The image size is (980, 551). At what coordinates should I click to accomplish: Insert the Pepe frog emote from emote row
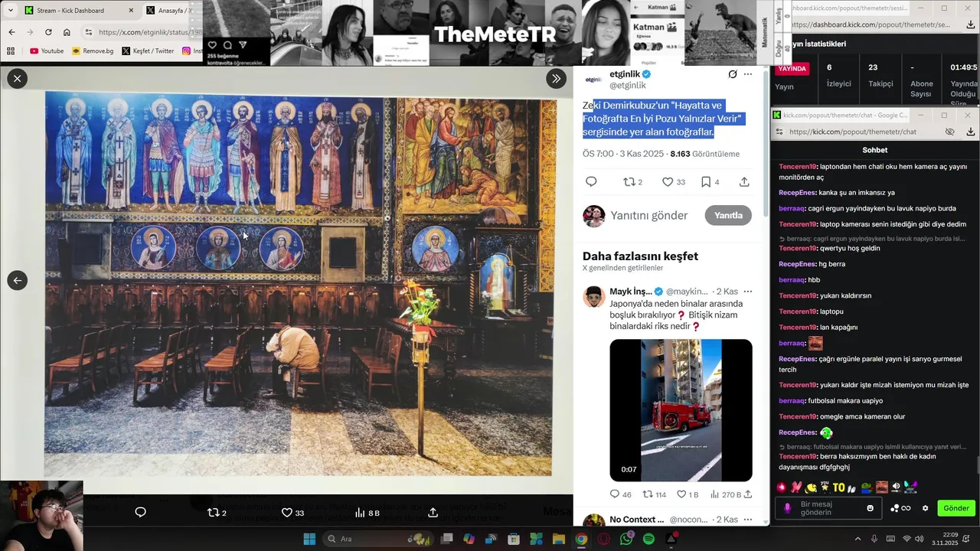pyautogui.click(x=866, y=487)
